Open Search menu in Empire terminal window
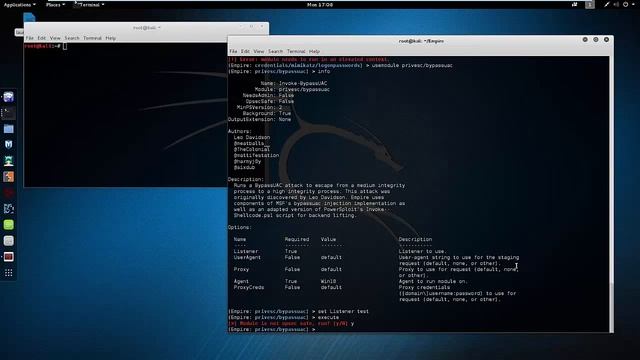640x360 pixels. (x=275, y=51)
